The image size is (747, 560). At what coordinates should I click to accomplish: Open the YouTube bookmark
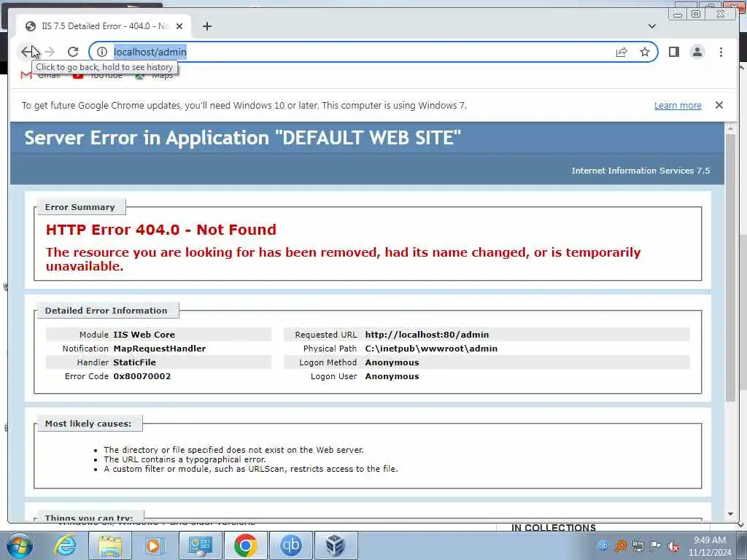(x=98, y=75)
